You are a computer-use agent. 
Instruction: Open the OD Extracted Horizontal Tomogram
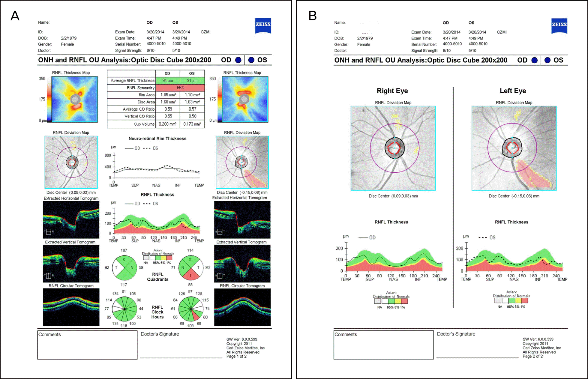(71, 220)
